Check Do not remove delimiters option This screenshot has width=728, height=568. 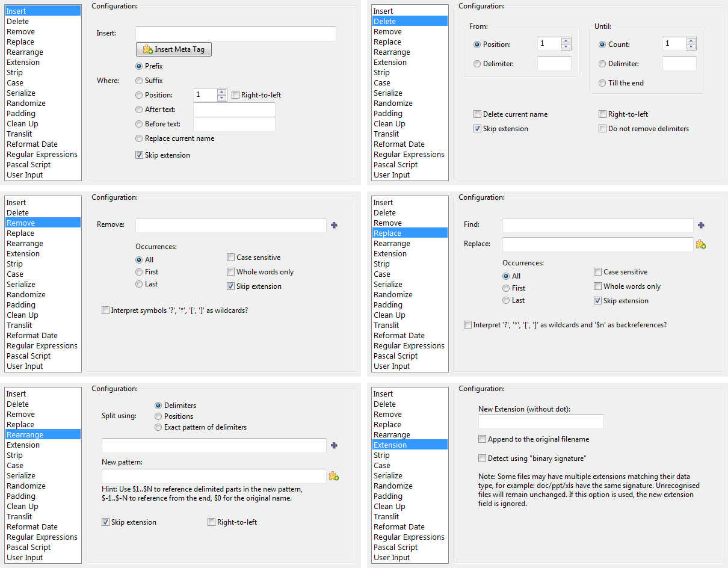(603, 129)
